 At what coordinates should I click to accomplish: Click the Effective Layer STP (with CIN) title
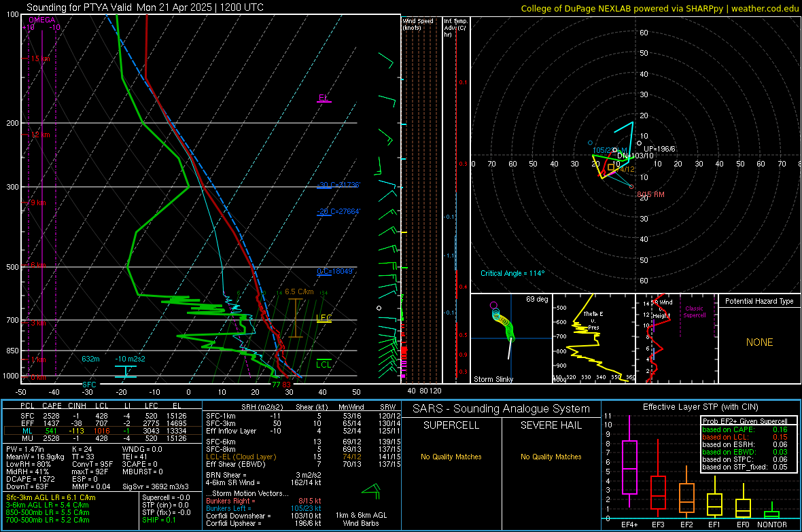tap(700, 407)
